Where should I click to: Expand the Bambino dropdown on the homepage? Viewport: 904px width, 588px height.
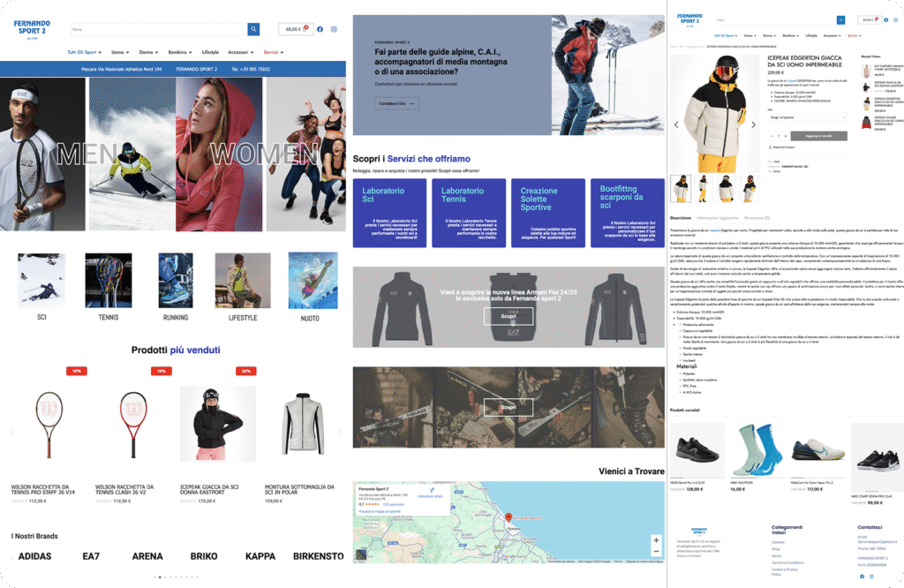[180, 52]
